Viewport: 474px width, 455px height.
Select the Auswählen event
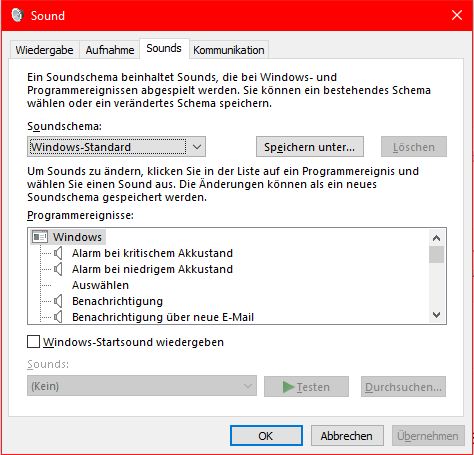tap(100, 285)
